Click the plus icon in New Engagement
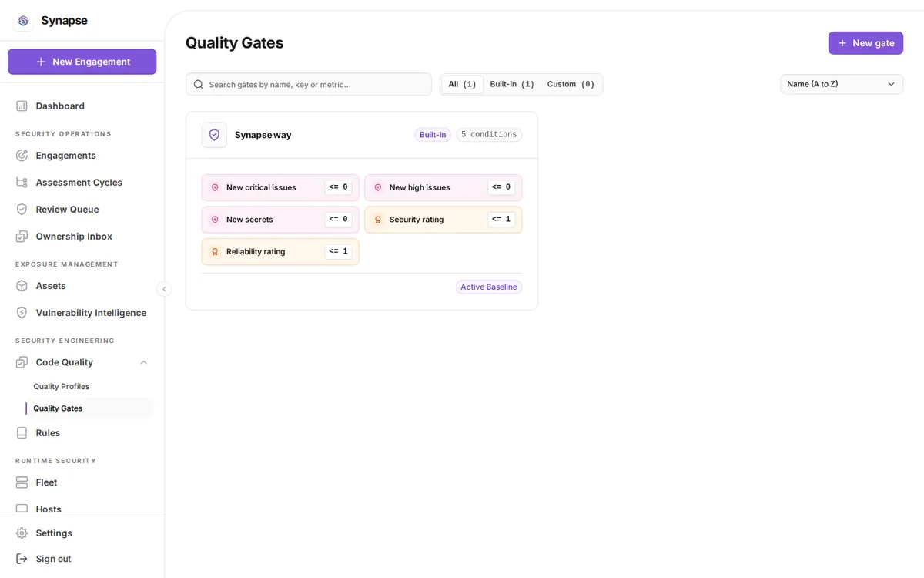This screenshot has width=924, height=578. pyautogui.click(x=41, y=62)
